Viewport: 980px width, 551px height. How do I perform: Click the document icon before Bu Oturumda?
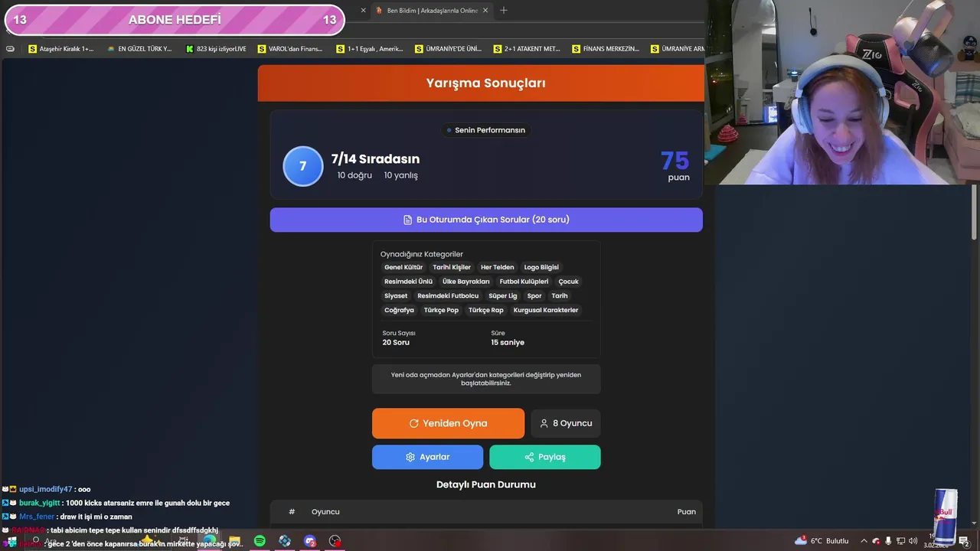(x=408, y=220)
